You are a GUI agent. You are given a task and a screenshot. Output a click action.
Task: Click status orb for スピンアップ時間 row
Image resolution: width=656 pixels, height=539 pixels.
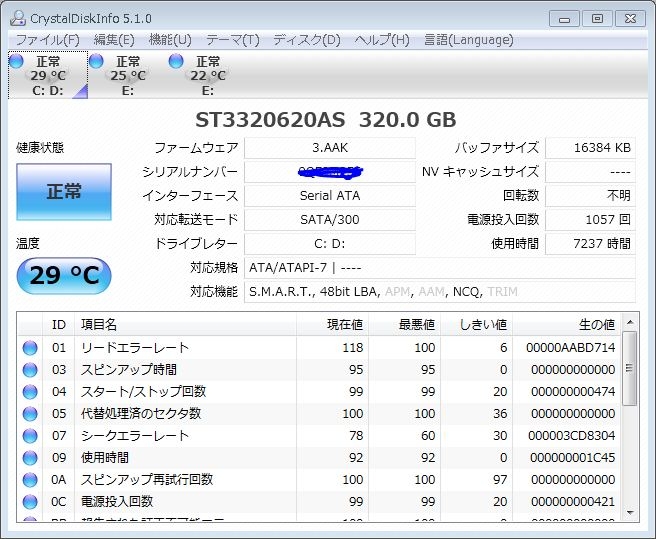[x=30, y=369]
